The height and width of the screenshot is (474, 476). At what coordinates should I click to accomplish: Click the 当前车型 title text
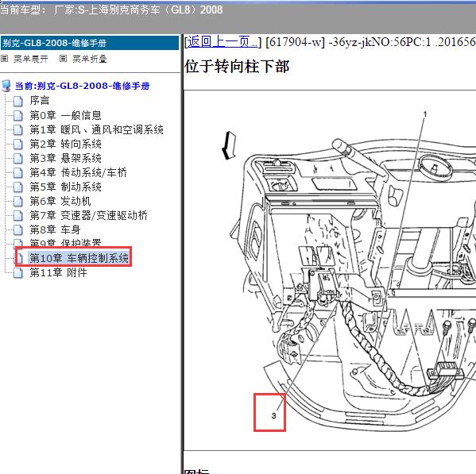(111, 10)
